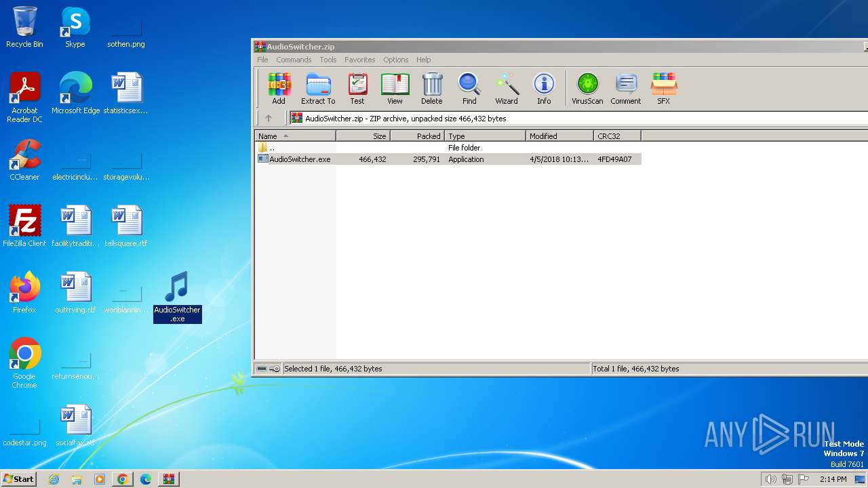Image resolution: width=868 pixels, height=488 pixels.
Task: Open the Start menu
Action: pos(18,479)
